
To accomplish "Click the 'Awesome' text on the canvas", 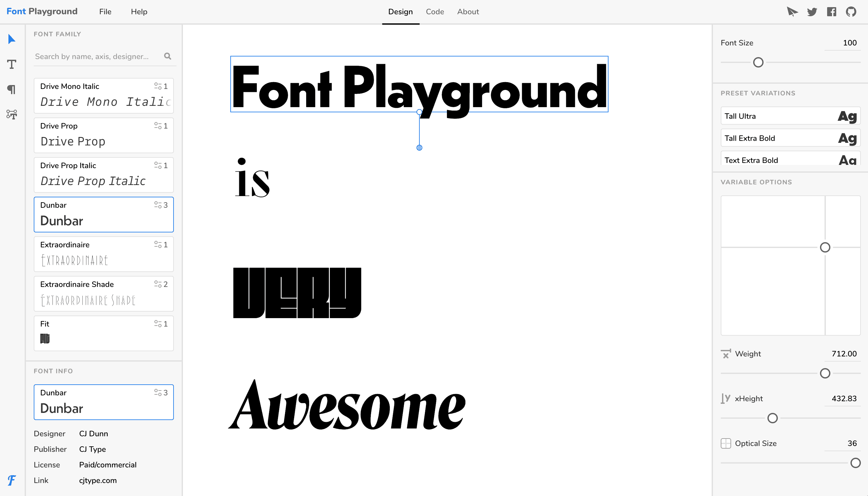I will tap(347, 405).
